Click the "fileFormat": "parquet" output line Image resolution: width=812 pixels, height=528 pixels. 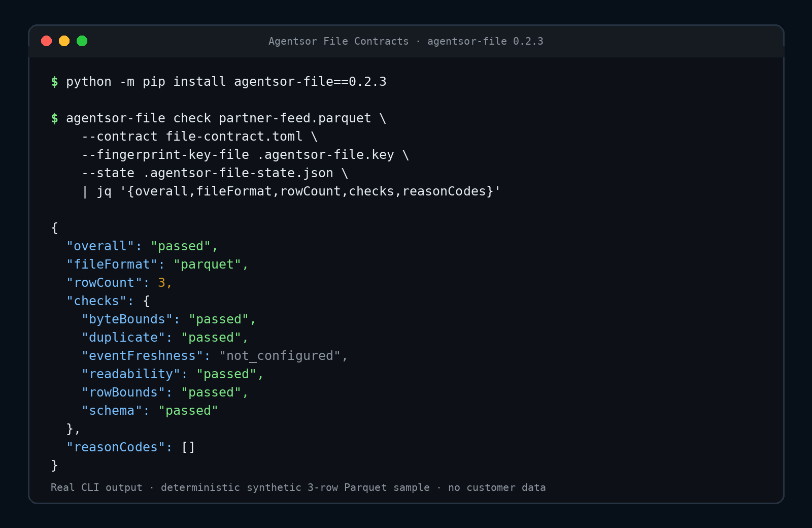(158, 265)
